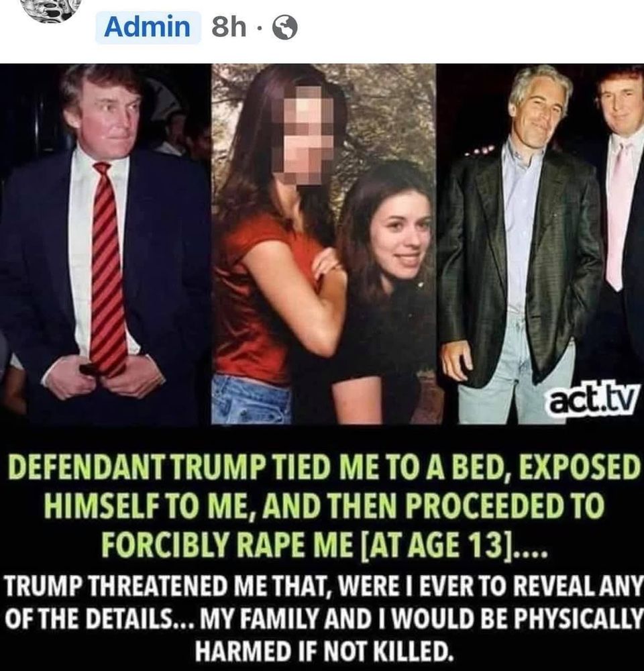The height and width of the screenshot is (671, 644).
Task: Open the left photo of suited man
Action: click(x=105, y=244)
